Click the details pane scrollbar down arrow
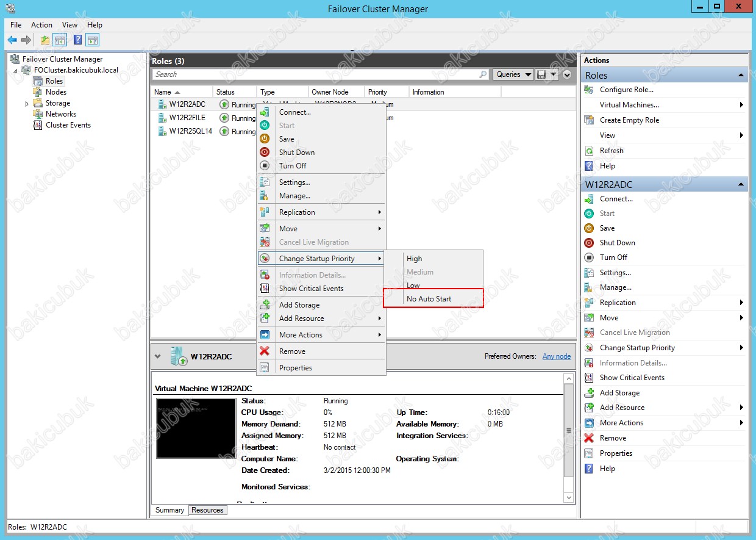This screenshot has width=756, height=540. coord(569,498)
